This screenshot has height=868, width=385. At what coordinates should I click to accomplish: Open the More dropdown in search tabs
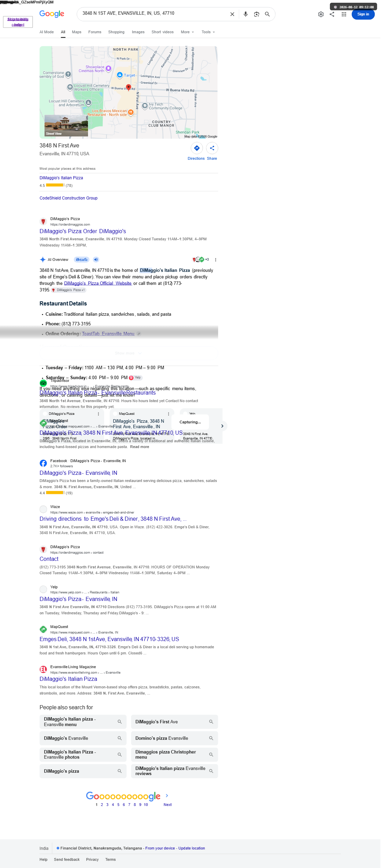[x=187, y=32]
